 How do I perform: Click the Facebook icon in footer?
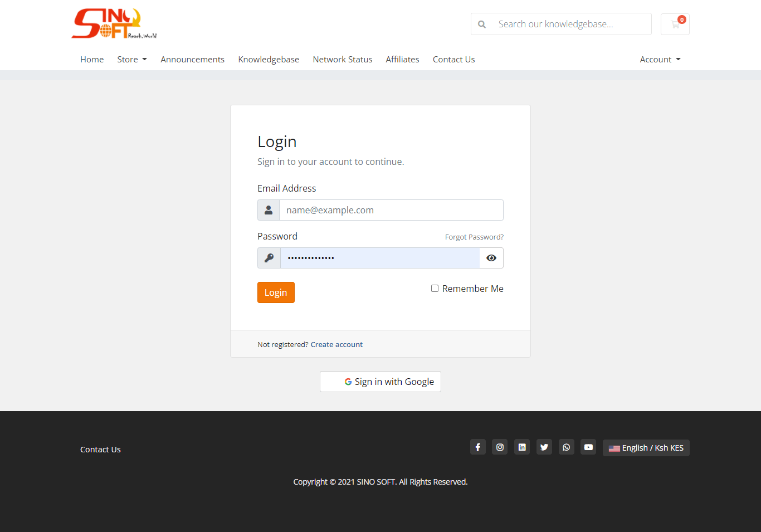(477, 447)
